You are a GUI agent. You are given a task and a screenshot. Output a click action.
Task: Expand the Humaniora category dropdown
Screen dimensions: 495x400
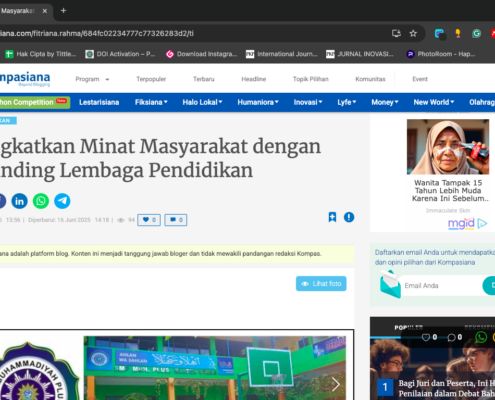258,102
